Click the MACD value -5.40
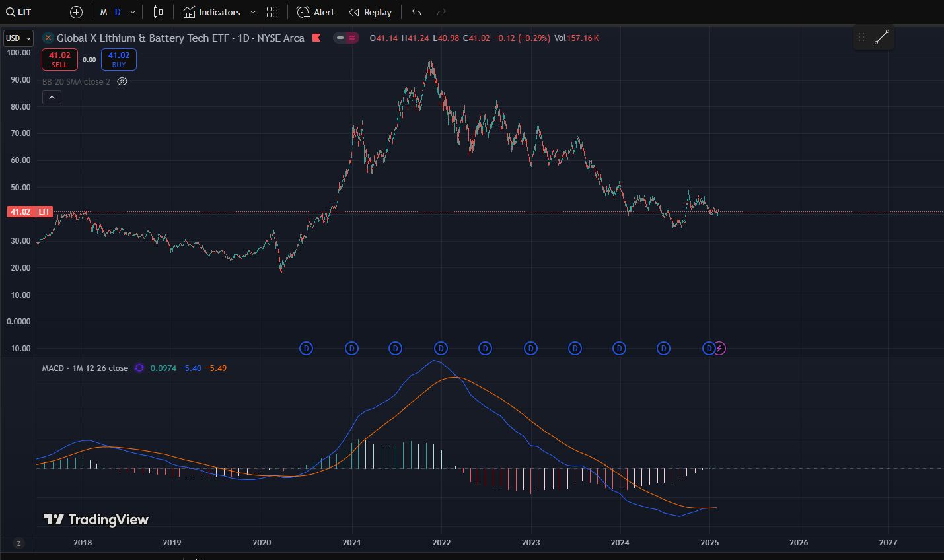 (192, 368)
